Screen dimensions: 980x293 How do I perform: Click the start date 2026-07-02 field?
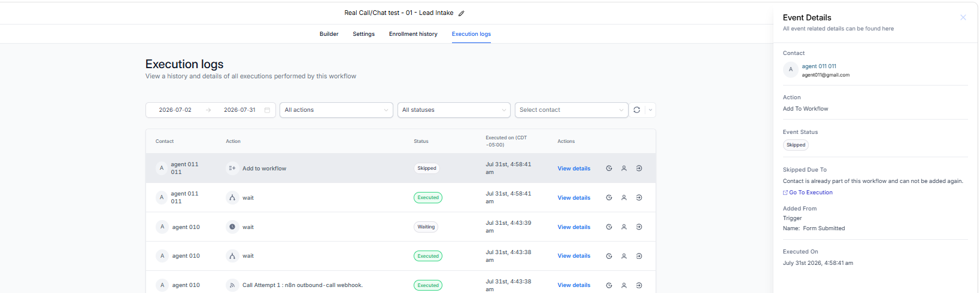click(175, 110)
